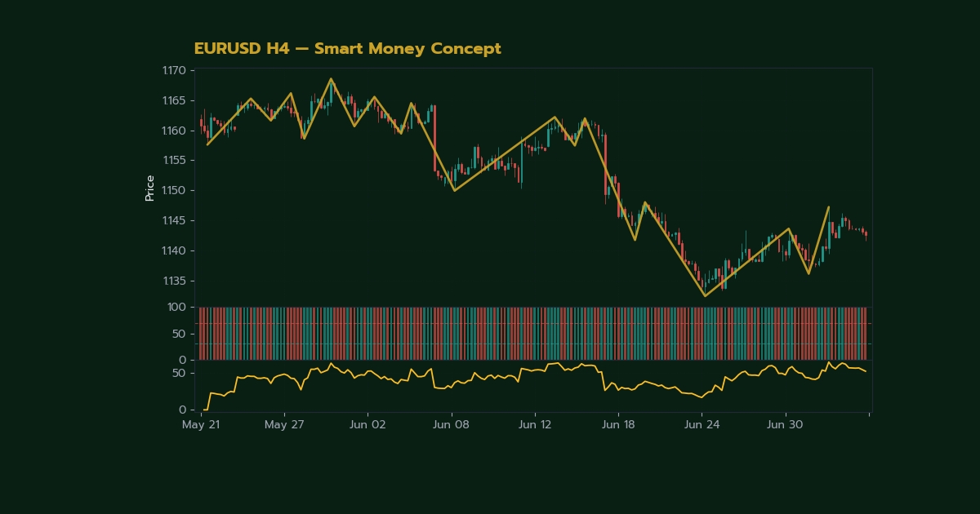
Task: Click the 'Jun 08' date label
Action: (451, 425)
